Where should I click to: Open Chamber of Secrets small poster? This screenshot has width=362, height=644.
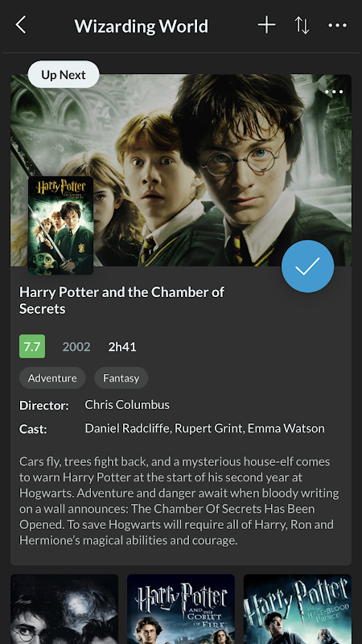(61, 225)
